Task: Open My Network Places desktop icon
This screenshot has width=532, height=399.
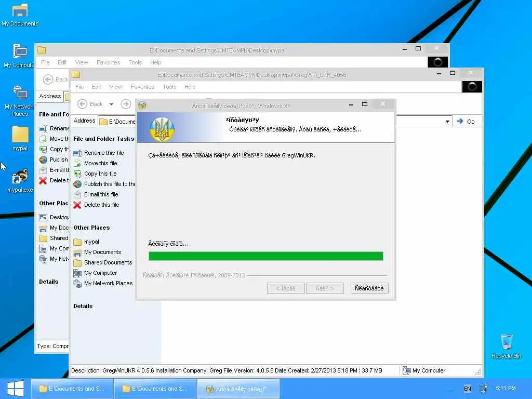Action: pos(20,101)
